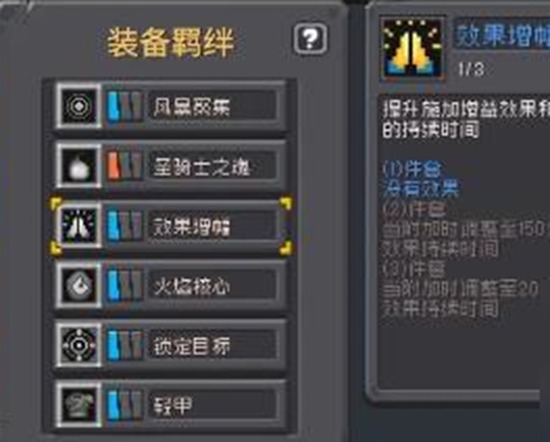Choose the highlighted 效果增幅 bond row
Image resolution: width=550 pixels, height=442 pixels.
[x=171, y=226]
